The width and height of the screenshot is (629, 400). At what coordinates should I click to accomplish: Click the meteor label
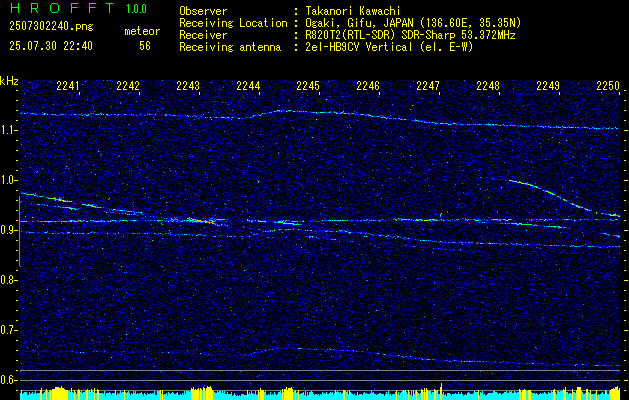click(142, 31)
